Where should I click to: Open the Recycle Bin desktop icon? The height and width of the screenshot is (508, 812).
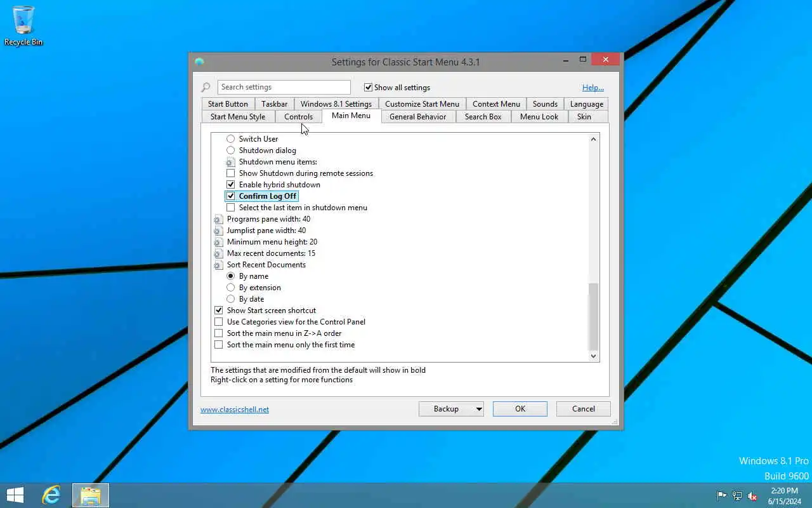(23, 26)
